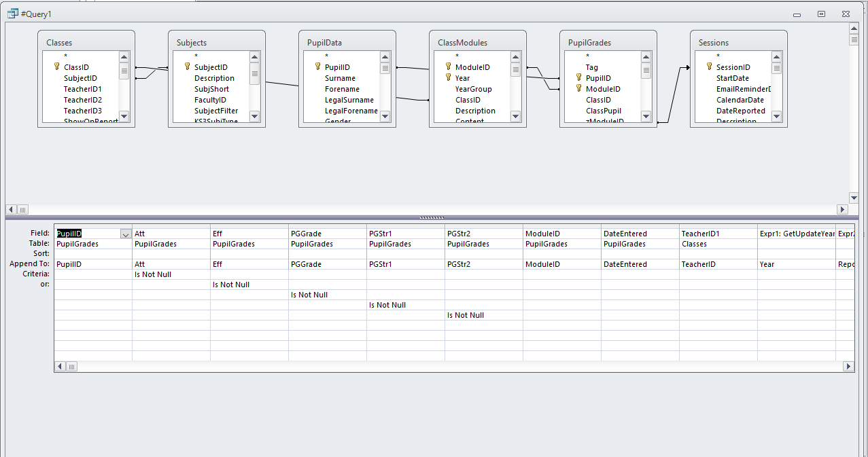Select SessionID key field in Sessions table
The image size is (868, 457).
point(733,67)
